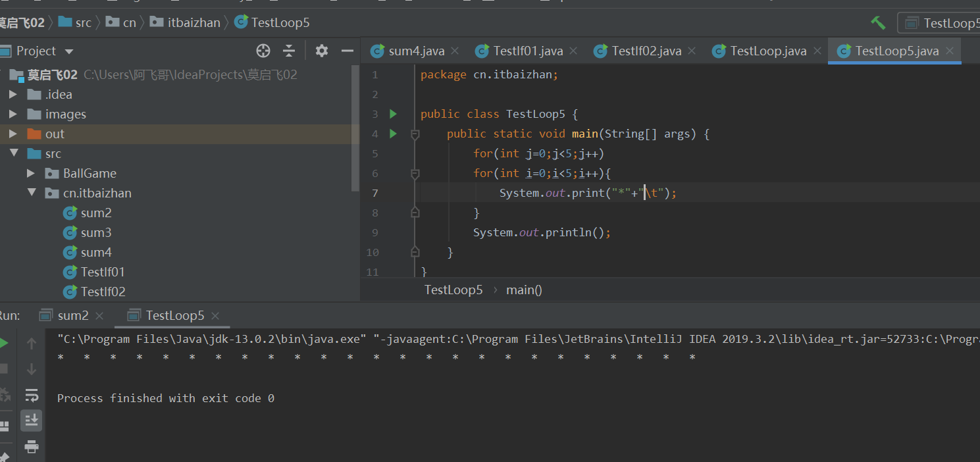Image resolution: width=980 pixels, height=462 pixels.
Task: Fold the main method at line 4
Action: [415, 134]
